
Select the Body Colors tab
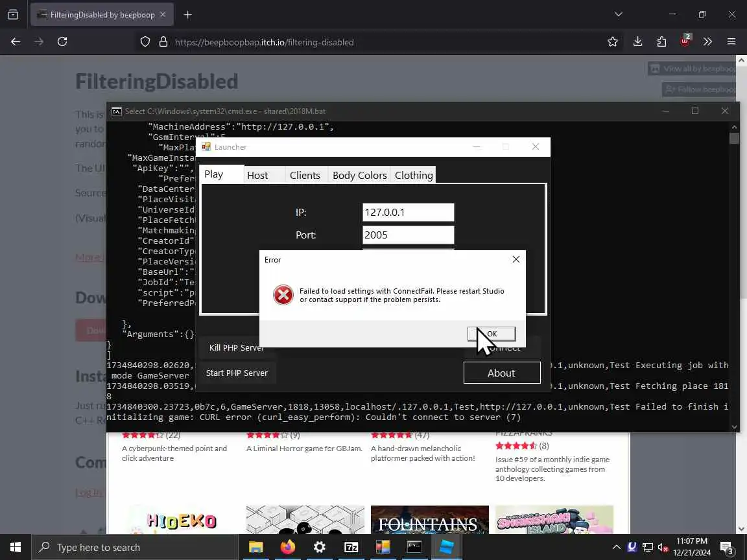359,175
